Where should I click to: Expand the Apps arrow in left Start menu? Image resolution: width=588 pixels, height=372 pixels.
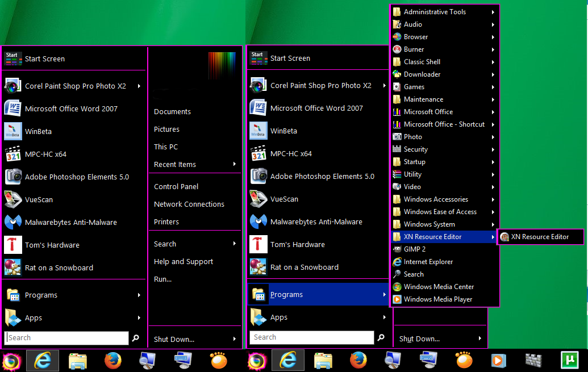[139, 317]
